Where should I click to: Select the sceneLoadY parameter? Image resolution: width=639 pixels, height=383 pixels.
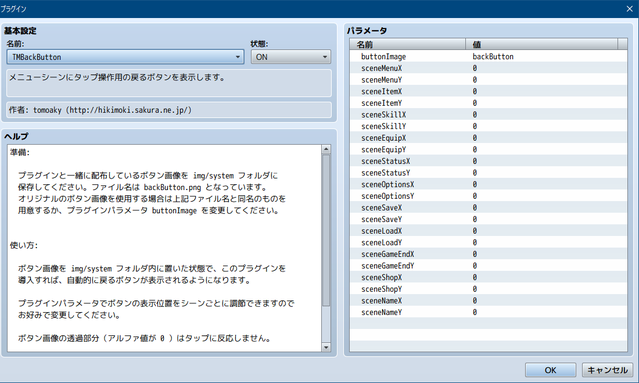(x=381, y=242)
